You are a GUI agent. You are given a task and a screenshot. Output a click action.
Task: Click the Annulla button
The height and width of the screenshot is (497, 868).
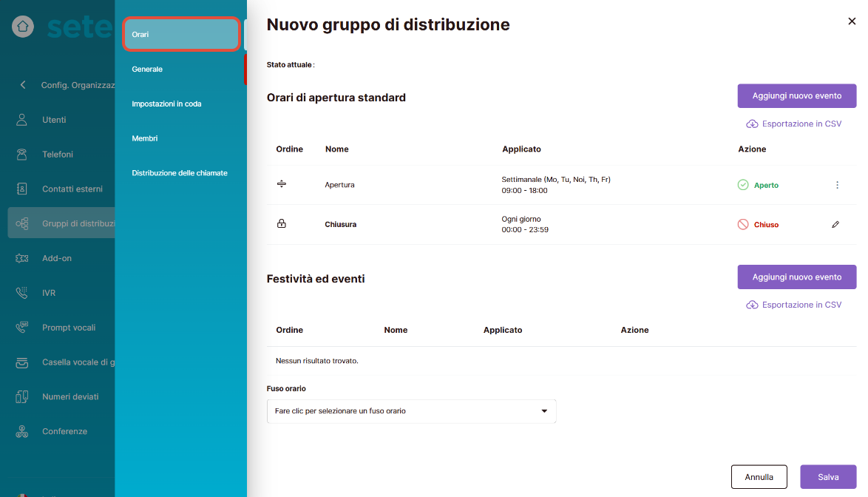coord(759,477)
